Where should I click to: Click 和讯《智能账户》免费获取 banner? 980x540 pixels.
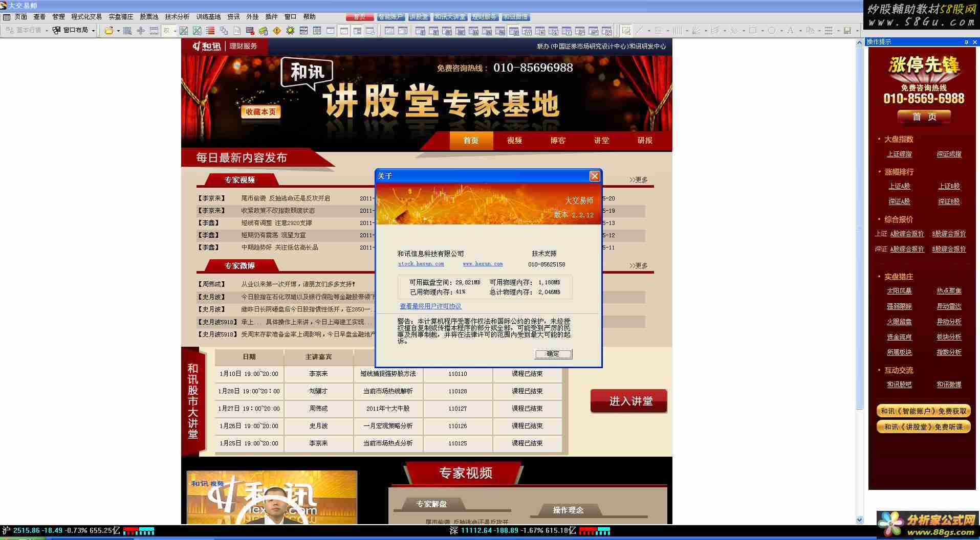(x=924, y=411)
